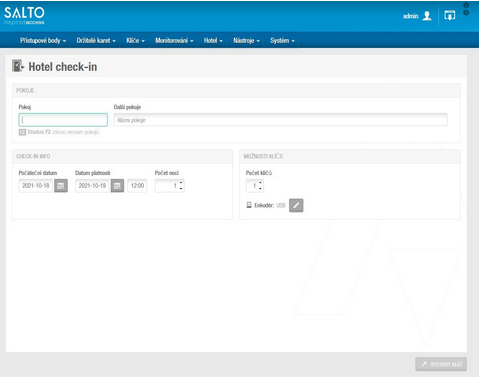This screenshot has height=377, width=482.
Task: Click the Hotel check-in page icon
Action: pos(18,66)
